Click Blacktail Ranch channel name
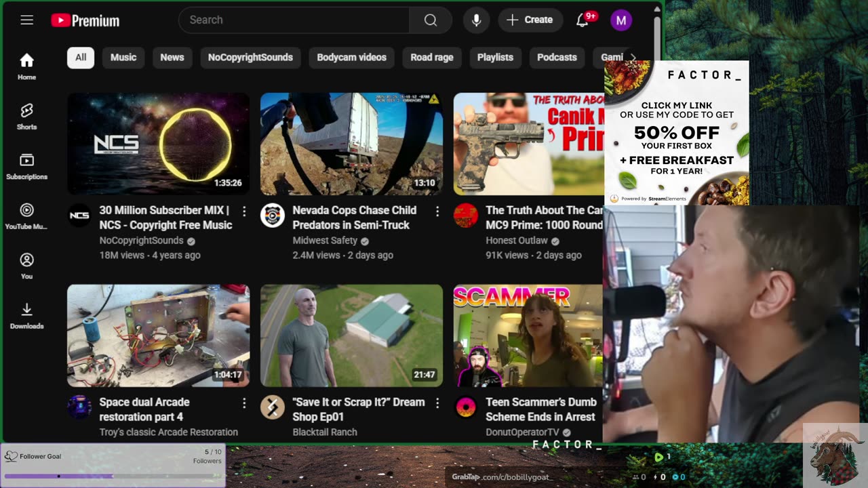Image resolution: width=868 pixels, height=488 pixels. coord(325,432)
